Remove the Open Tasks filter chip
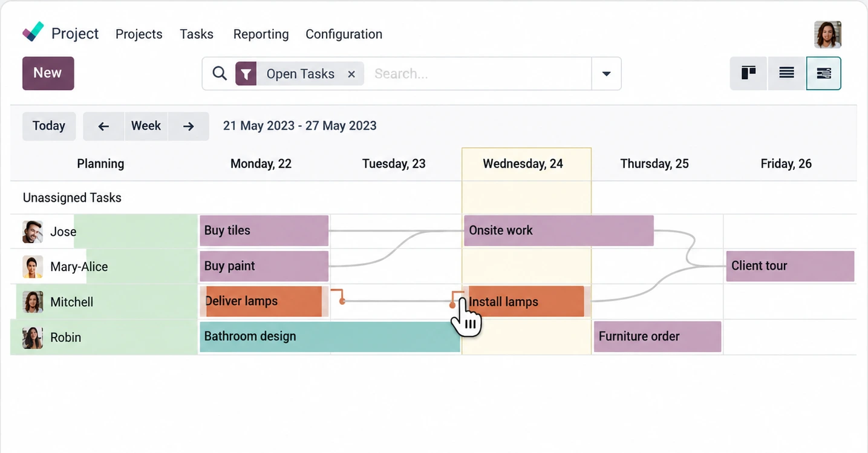 [351, 74]
